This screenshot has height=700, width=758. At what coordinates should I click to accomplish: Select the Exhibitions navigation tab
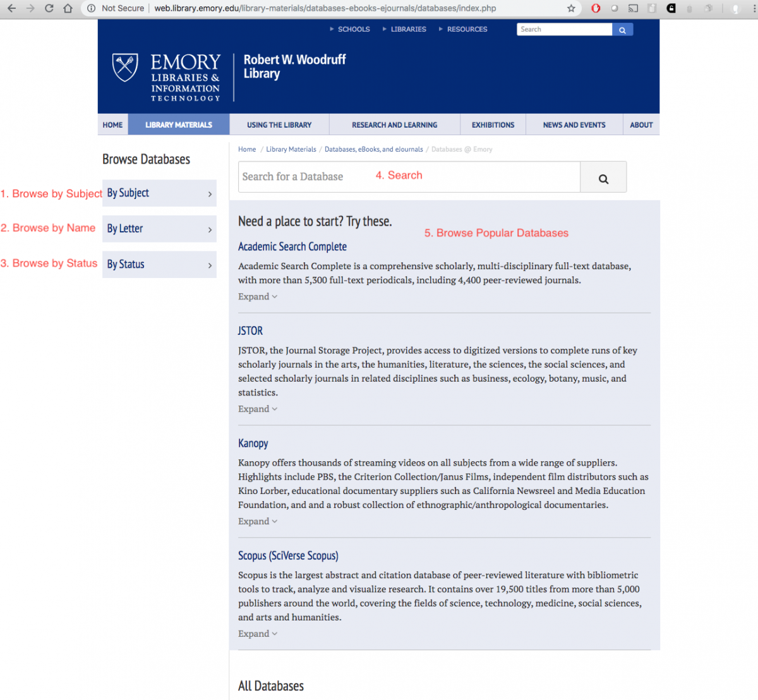(493, 125)
